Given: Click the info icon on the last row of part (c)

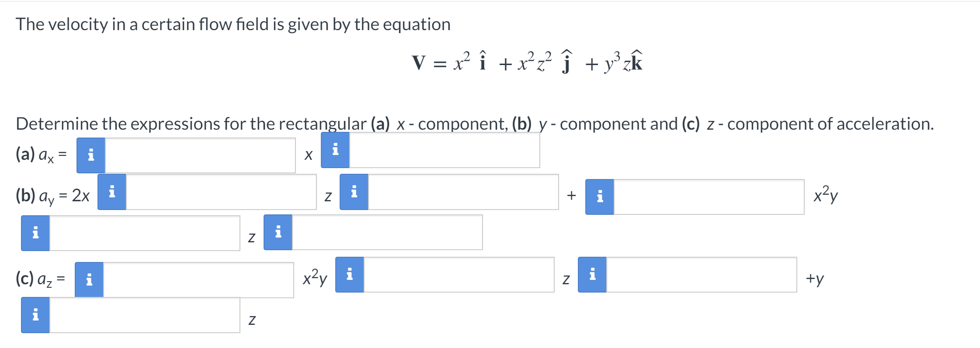Looking at the screenshot, I should (35, 316).
